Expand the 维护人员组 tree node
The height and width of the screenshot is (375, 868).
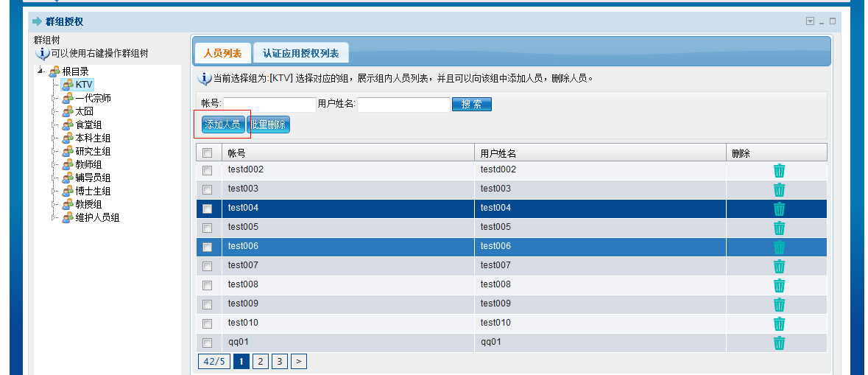click(53, 217)
